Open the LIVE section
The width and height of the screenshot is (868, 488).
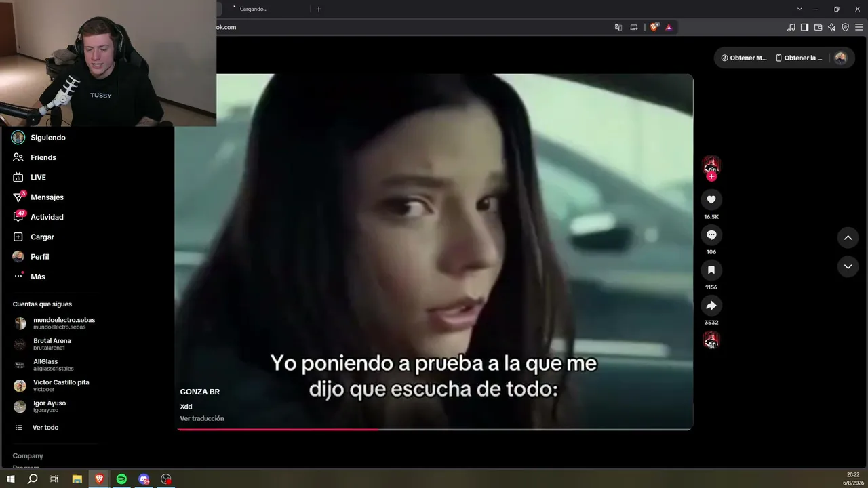[x=38, y=177]
